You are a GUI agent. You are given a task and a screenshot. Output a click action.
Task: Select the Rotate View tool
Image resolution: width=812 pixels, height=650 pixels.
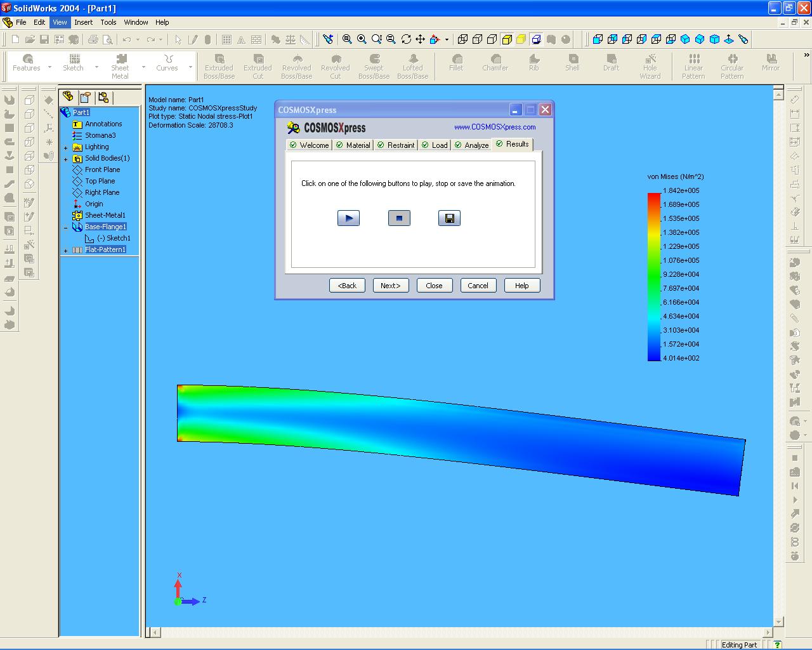point(406,39)
